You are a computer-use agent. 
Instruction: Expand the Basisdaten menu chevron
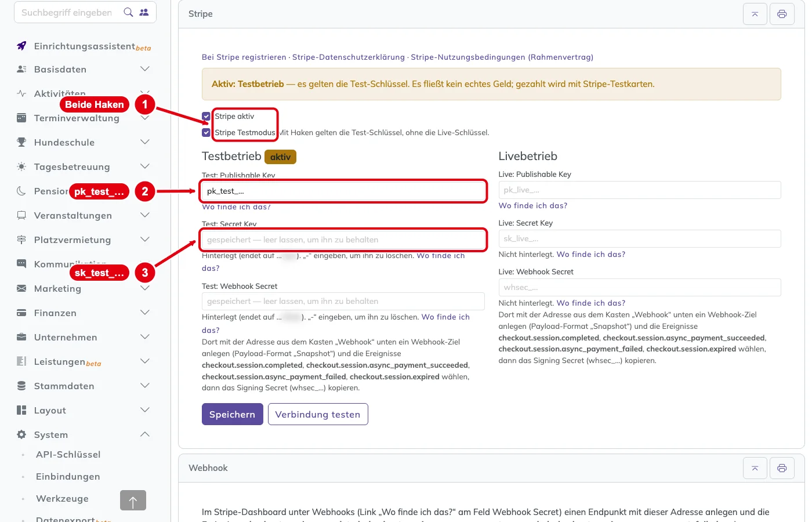(145, 69)
